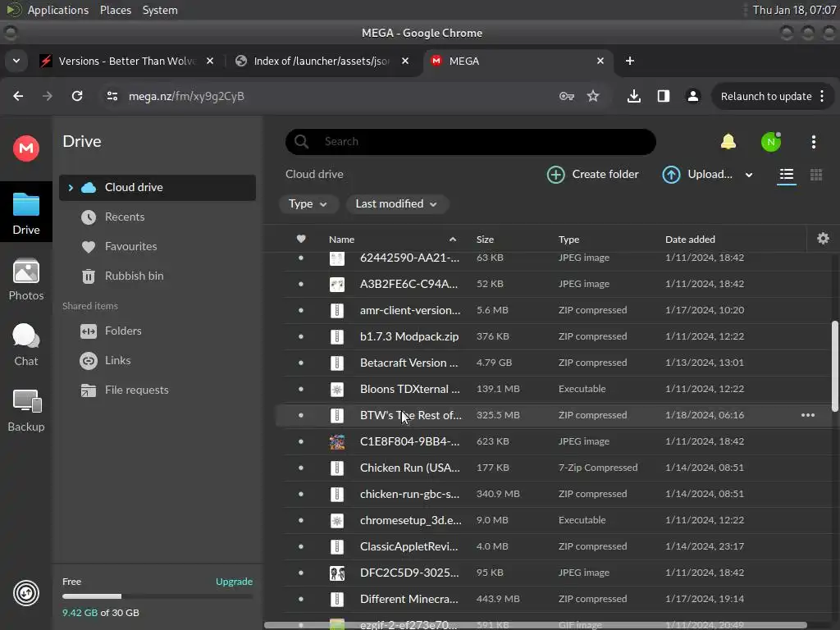This screenshot has height=630, width=840.
Task: Open the Last modified filter dropdown
Action: (396, 204)
